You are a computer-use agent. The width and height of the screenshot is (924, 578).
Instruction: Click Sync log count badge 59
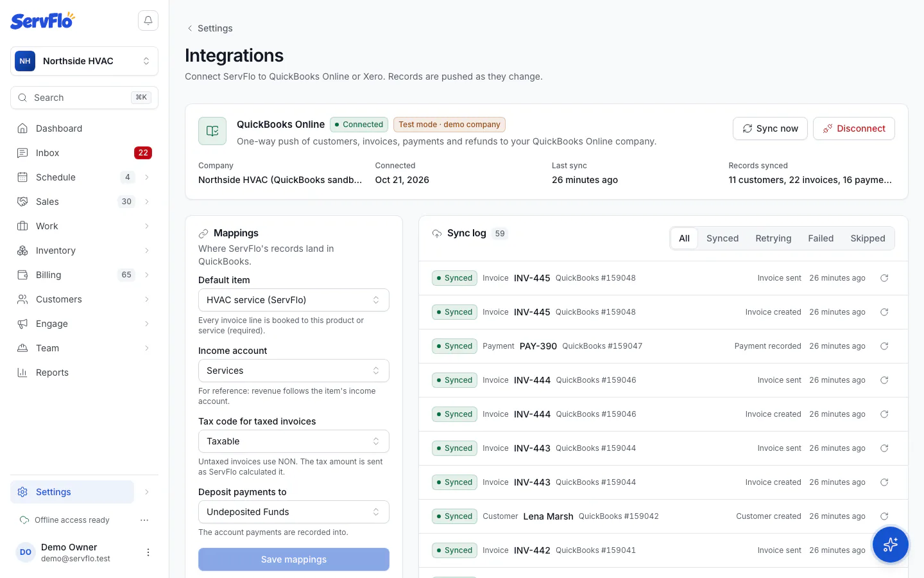(500, 234)
